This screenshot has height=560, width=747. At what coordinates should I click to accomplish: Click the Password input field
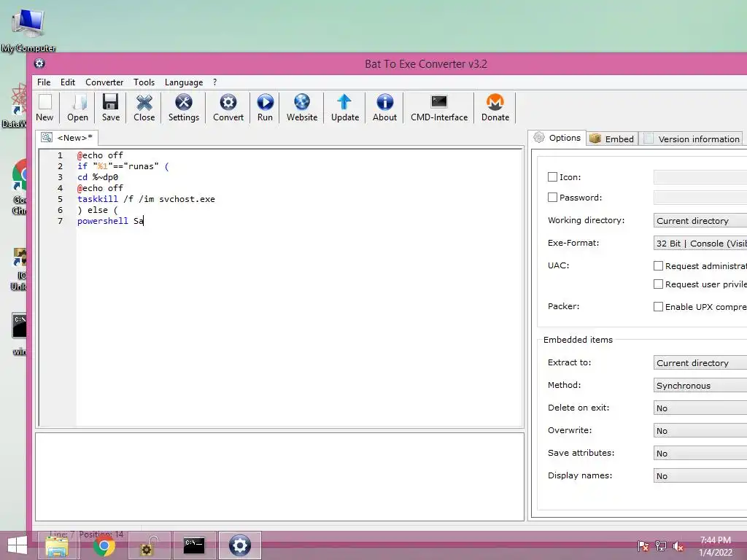tap(700, 197)
